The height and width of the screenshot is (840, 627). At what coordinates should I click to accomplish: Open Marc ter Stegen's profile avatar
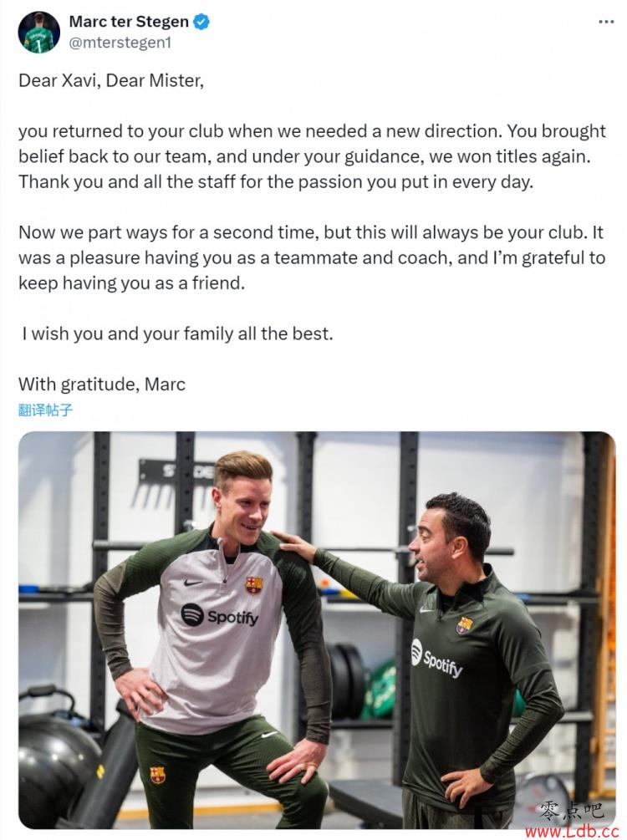tap(38, 32)
